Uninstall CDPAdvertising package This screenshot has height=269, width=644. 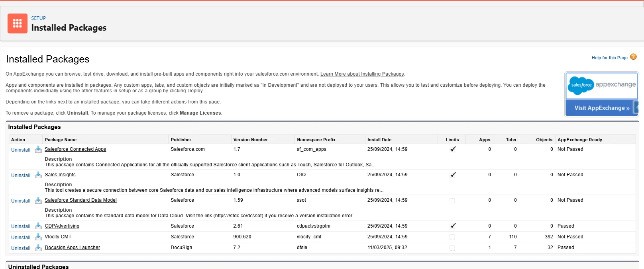pyautogui.click(x=21, y=226)
